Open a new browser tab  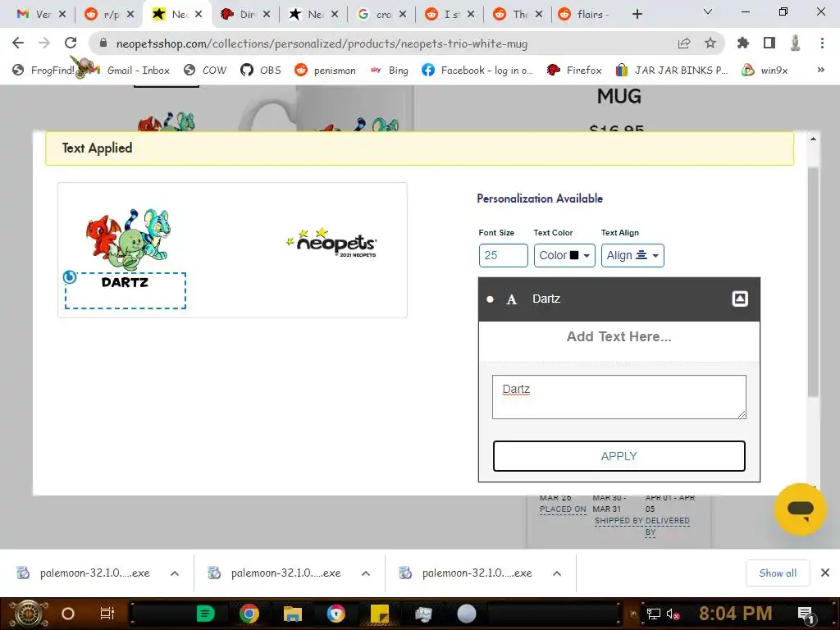click(x=637, y=15)
